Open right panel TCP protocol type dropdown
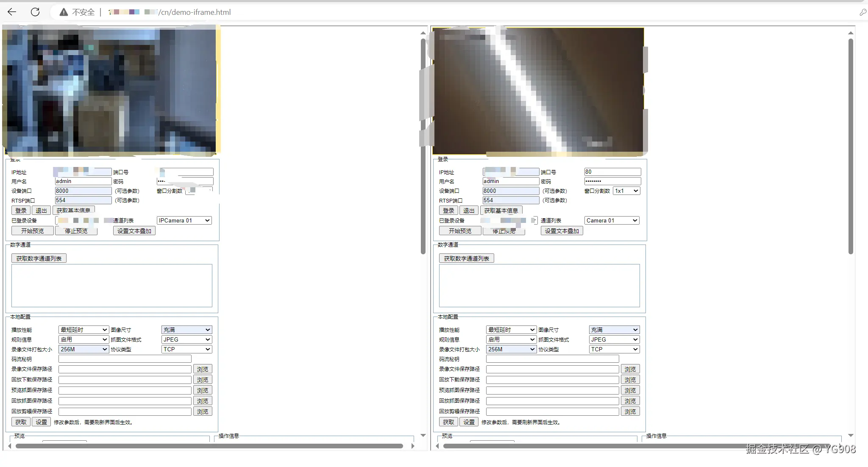868x467 pixels. coord(614,349)
